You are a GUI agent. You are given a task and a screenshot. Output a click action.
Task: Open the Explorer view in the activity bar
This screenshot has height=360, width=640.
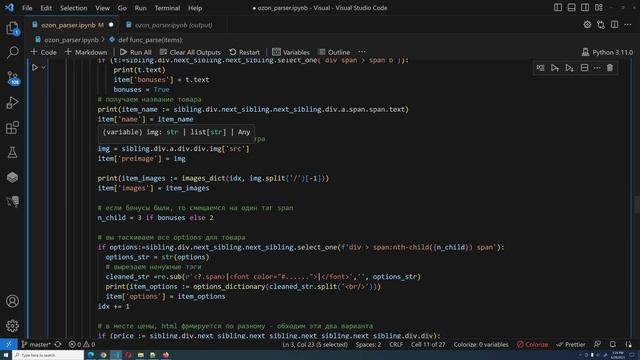(12, 28)
